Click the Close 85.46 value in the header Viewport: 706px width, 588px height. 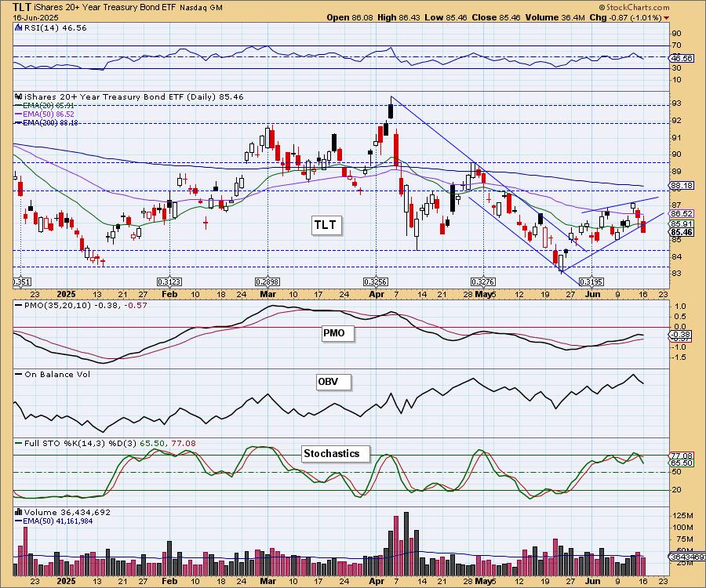(x=497, y=17)
